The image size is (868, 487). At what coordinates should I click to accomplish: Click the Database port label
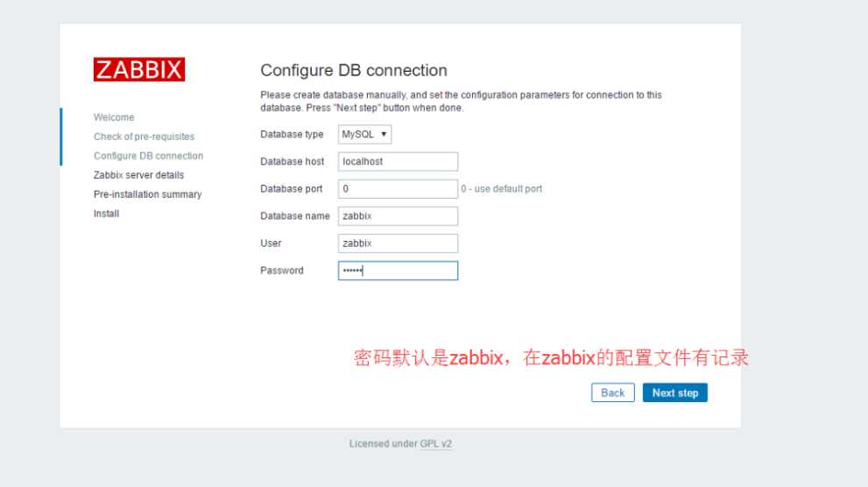[x=291, y=188]
